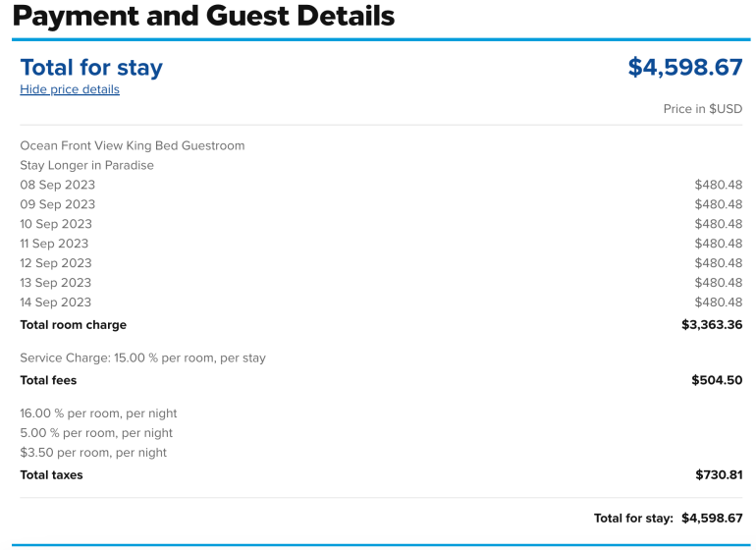This screenshot has height=550, width=756.
Task: Click the Hide price details link
Action: [x=70, y=89]
